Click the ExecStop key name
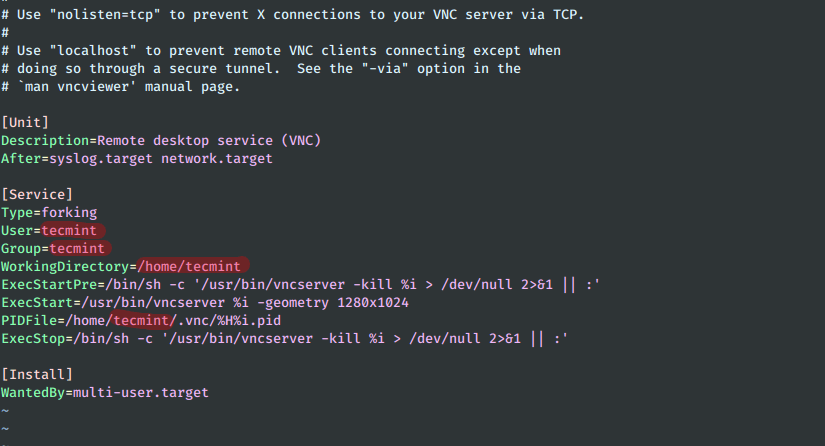This screenshot has height=446, width=825. [33, 338]
